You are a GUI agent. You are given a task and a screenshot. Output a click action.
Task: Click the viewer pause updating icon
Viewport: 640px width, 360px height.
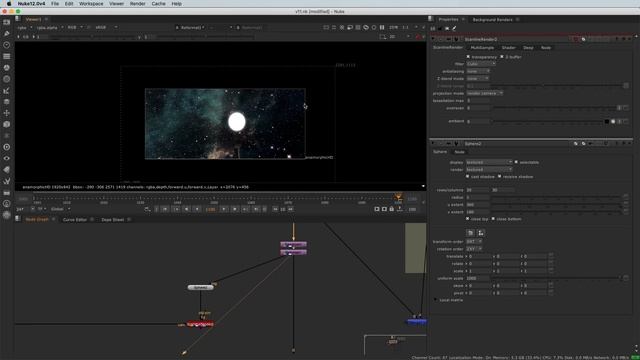(x=382, y=27)
